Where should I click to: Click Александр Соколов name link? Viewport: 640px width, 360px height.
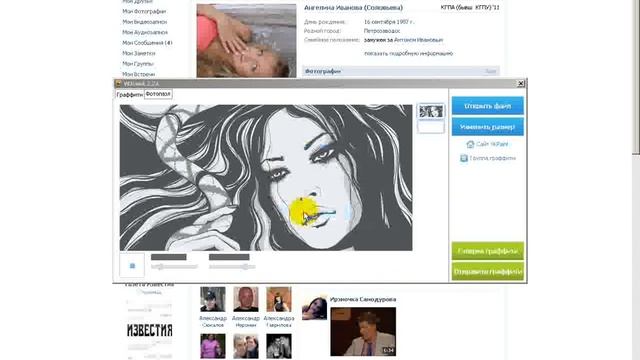(x=213, y=322)
